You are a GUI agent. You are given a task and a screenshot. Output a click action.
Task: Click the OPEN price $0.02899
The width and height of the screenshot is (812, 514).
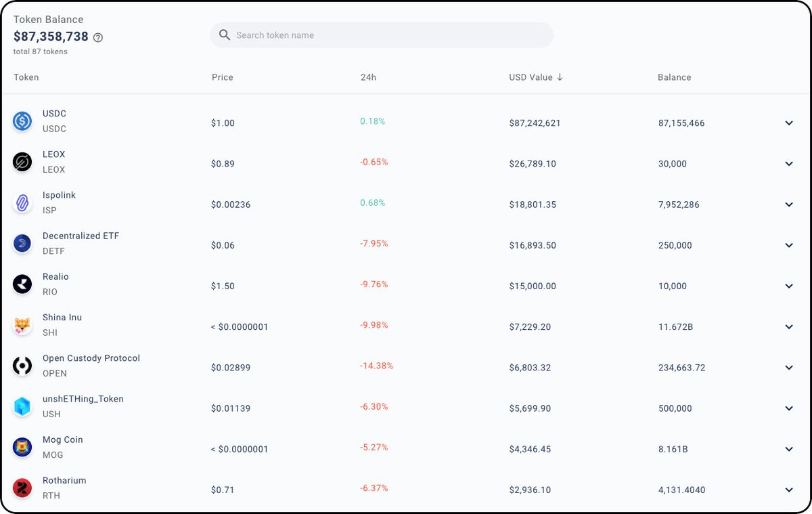[231, 368]
